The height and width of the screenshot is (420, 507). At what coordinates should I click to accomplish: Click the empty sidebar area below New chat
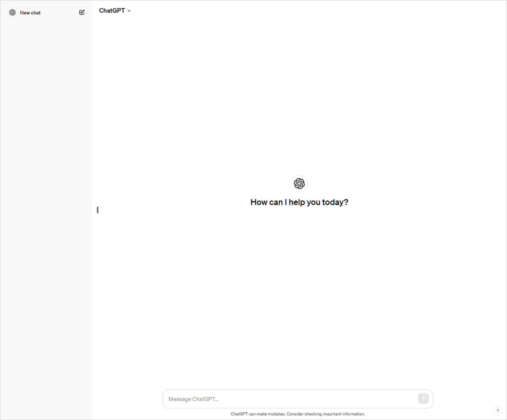(46, 198)
